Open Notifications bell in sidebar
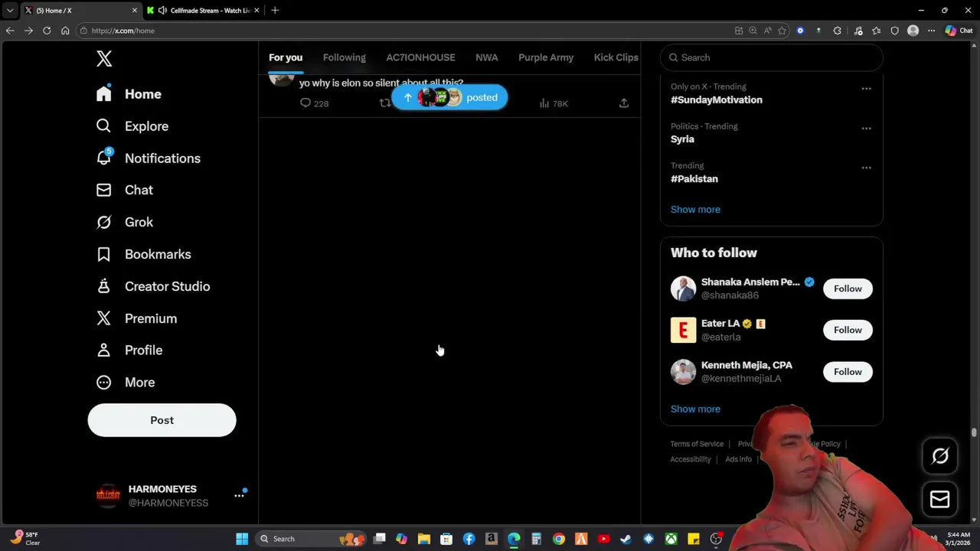The image size is (980, 551). [x=148, y=158]
